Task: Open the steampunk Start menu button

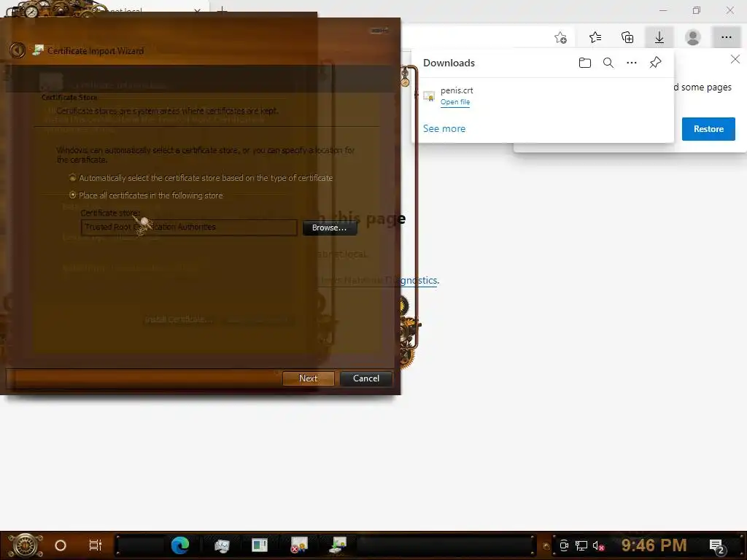Action: click(x=26, y=545)
